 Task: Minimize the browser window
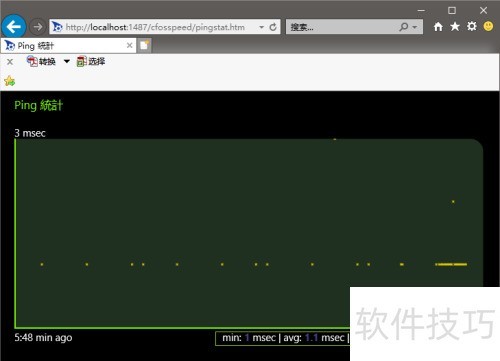pos(421,10)
